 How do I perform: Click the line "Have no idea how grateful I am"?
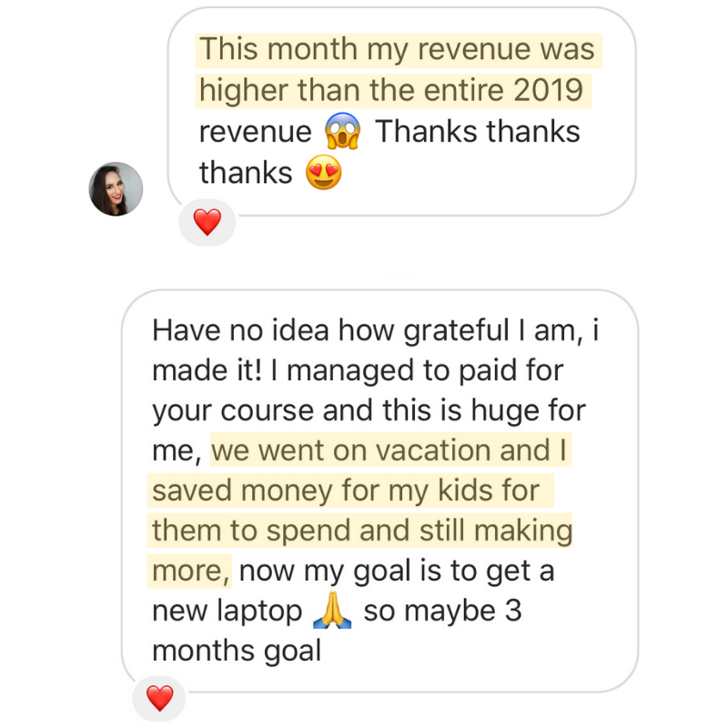point(368,332)
